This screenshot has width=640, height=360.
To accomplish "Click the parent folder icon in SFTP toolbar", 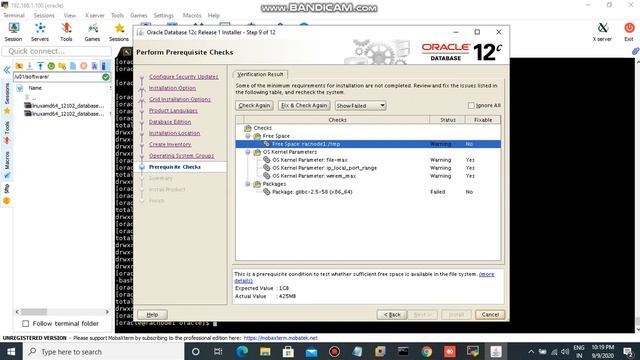I will pos(19,66).
